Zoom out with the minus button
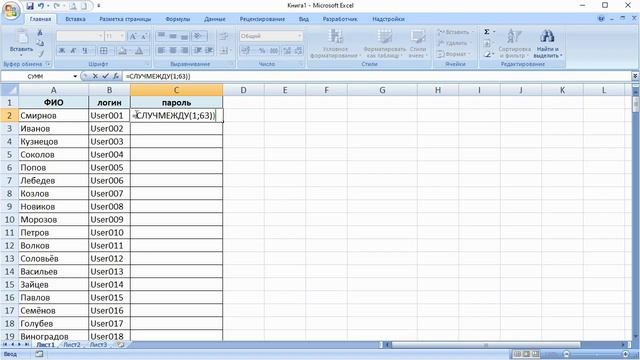 [x=566, y=354]
